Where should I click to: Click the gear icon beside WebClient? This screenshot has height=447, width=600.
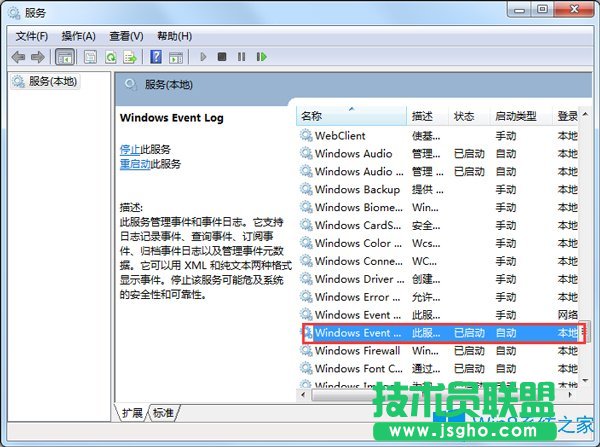[306, 135]
